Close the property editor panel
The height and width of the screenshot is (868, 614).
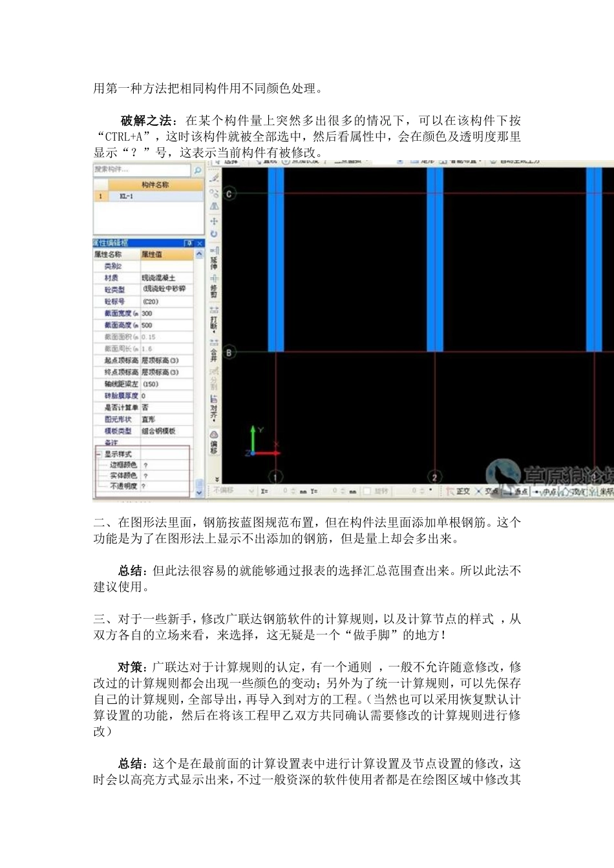pyautogui.click(x=200, y=243)
